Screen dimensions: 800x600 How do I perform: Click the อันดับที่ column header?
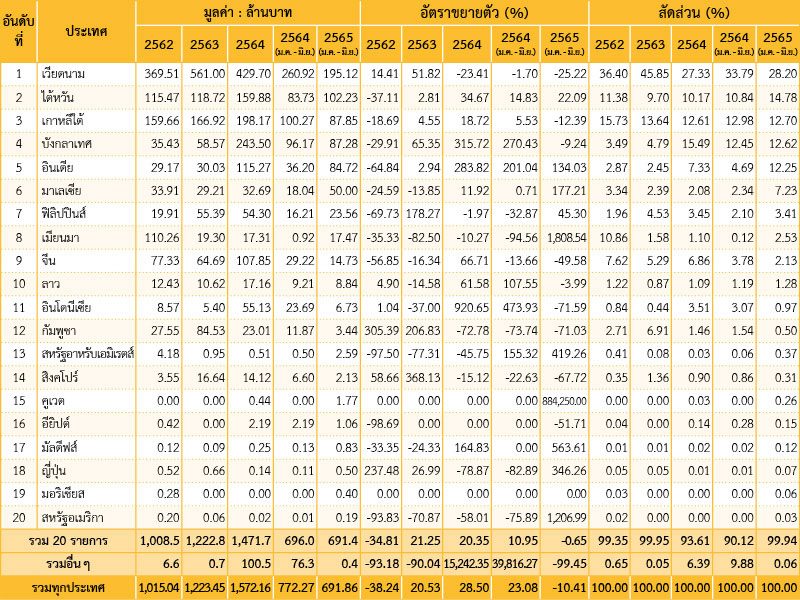18,31
